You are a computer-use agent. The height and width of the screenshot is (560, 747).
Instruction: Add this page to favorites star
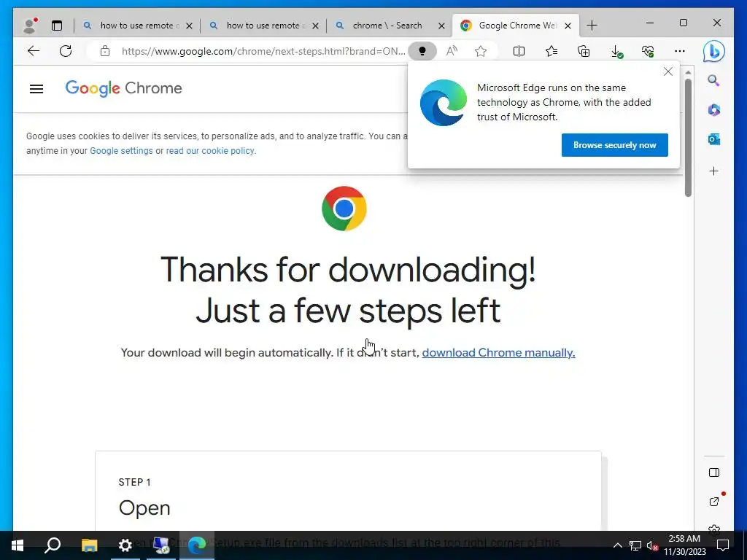pyautogui.click(x=481, y=51)
